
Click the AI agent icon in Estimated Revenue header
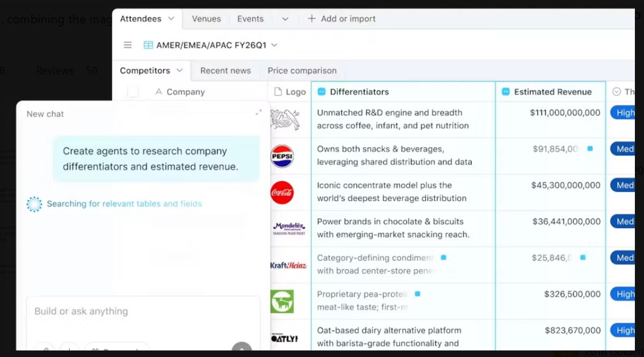coord(506,92)
